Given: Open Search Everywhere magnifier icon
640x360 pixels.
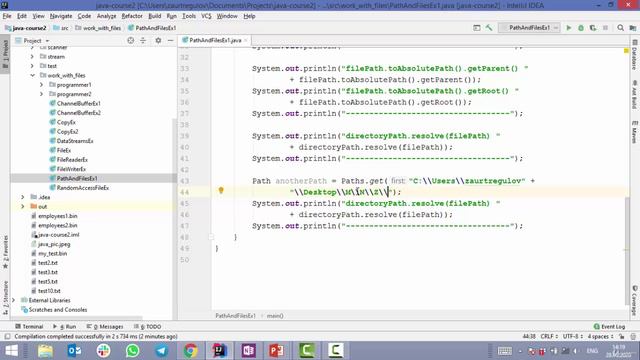Looking at the screenshot, I should (x=620, y=28).
